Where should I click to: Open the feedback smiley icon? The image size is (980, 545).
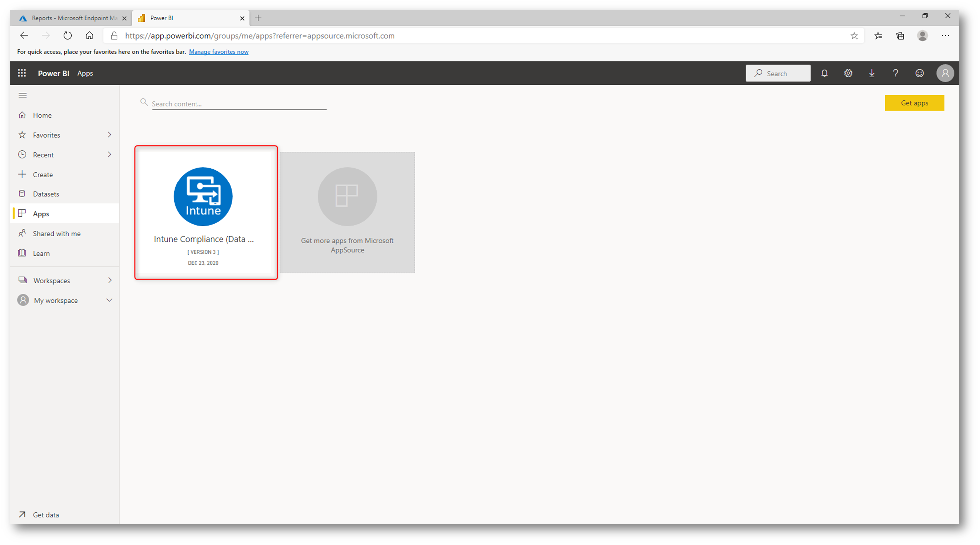coord(919,73)
